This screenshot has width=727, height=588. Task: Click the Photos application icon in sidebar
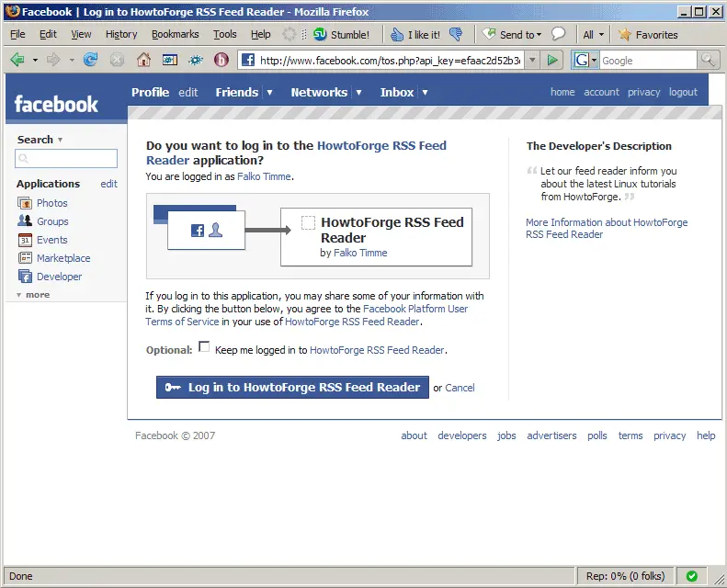click(25, 203)
